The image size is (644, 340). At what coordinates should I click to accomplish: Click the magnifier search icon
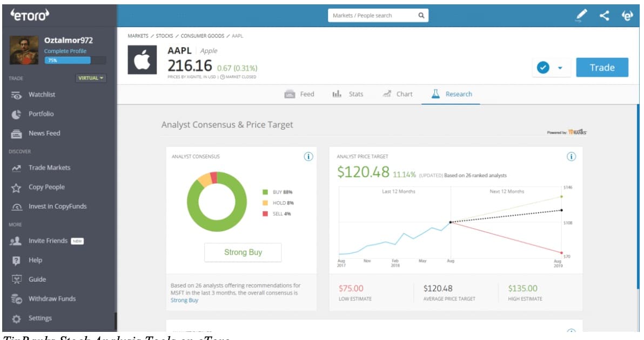(421, 16)
